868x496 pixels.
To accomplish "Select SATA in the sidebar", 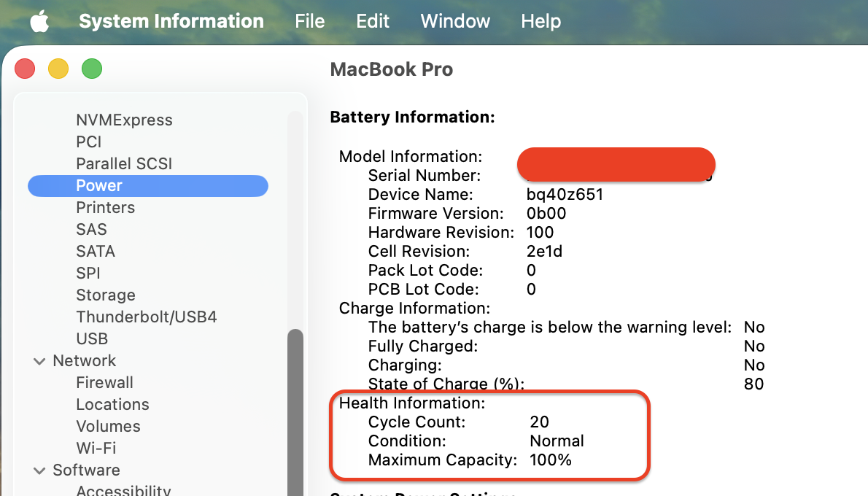I will pos(96,252).
